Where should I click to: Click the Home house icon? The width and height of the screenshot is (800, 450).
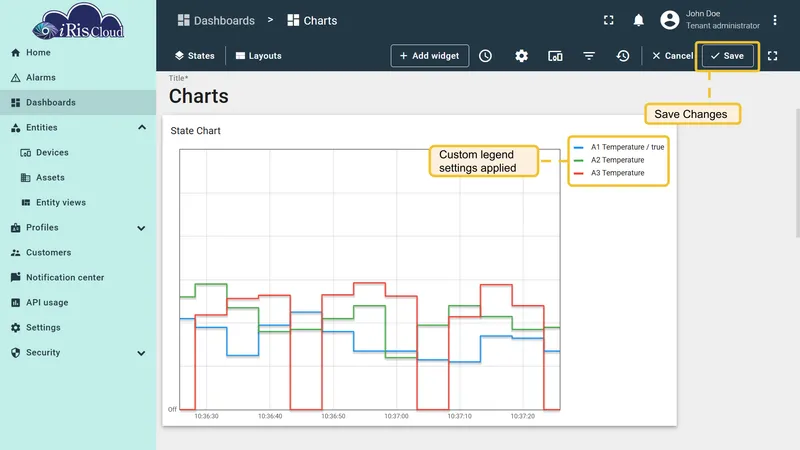coord(16,53)
